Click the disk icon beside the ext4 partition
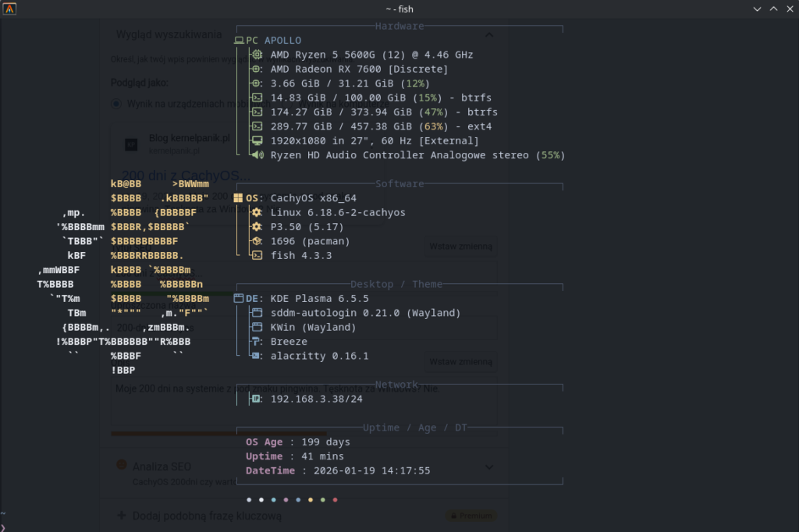The height and width of the screenshot is (532, 799). 257,126
